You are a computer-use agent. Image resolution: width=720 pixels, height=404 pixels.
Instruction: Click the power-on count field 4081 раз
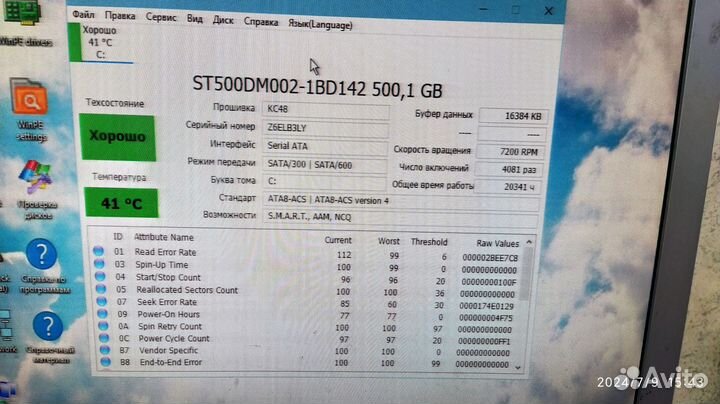(x=509, y=169)
